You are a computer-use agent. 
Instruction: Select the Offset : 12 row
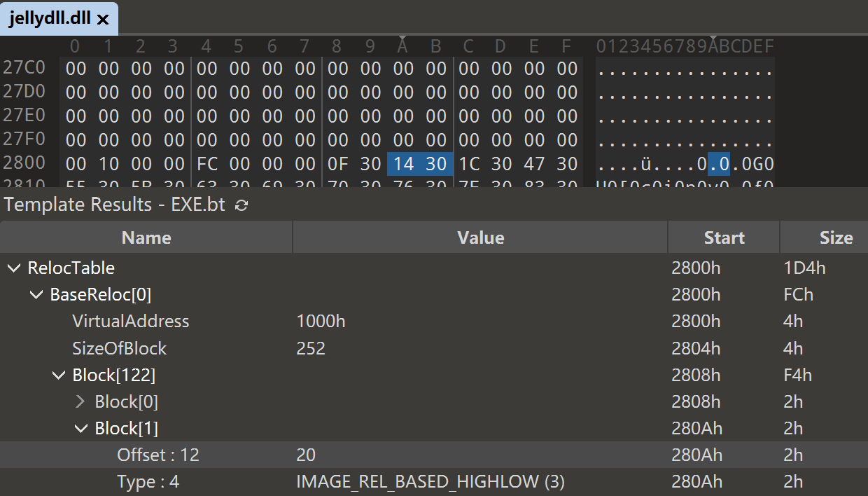pyautogui.click(x=158, y=455)
